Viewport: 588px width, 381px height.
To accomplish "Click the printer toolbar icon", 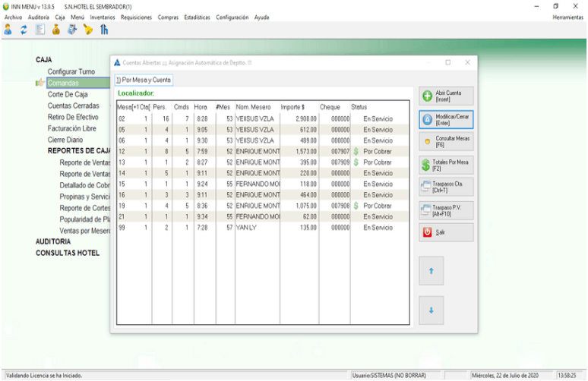I will click(72, 30).
